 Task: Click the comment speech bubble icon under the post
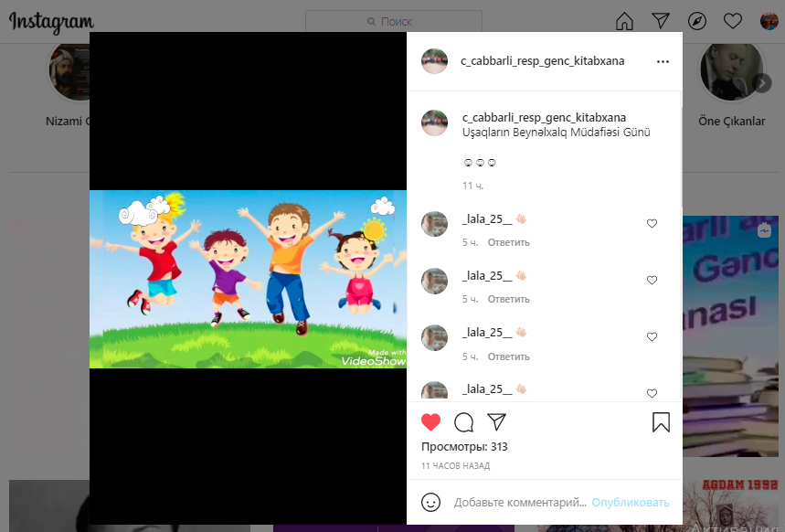point(464,422)
